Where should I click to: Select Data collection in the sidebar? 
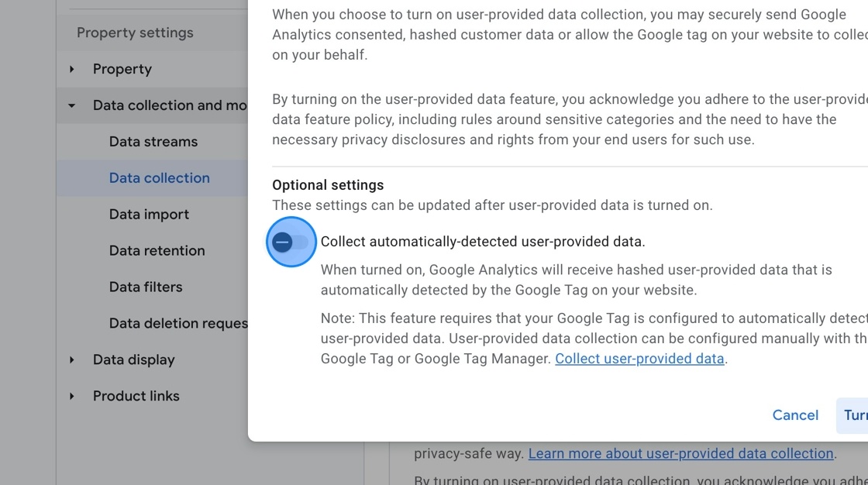pos(159,177)
